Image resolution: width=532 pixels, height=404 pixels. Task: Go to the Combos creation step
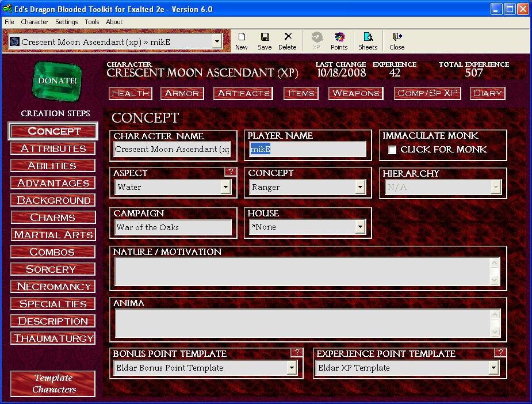pos(53,252)
